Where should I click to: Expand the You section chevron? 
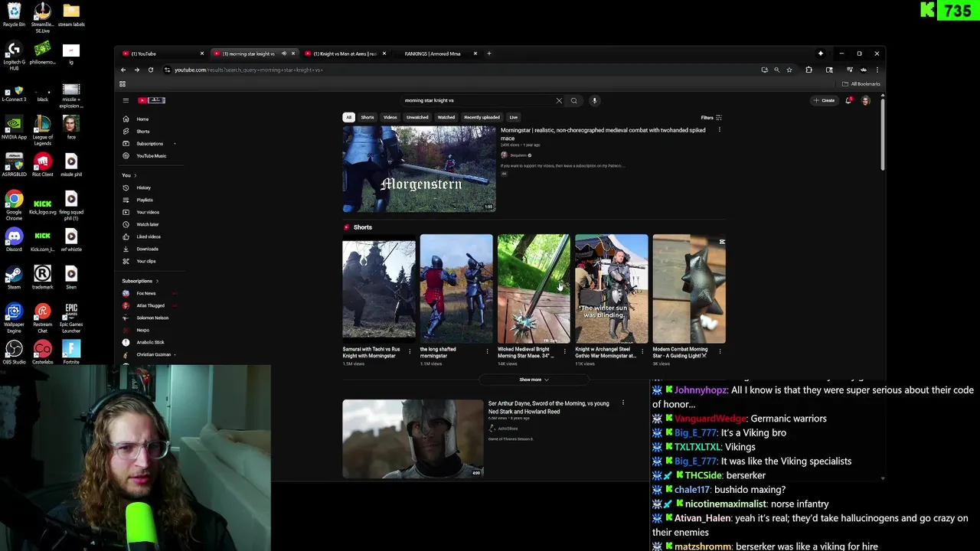135,175
